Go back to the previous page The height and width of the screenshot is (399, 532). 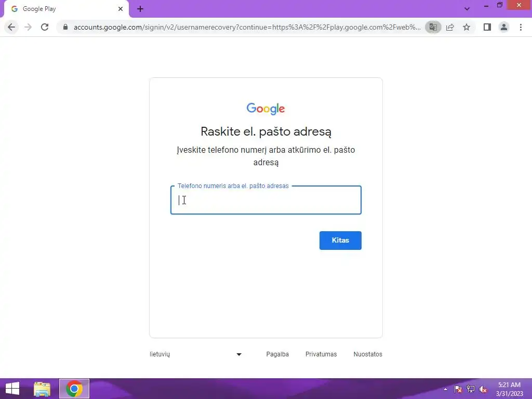[11, 27]
